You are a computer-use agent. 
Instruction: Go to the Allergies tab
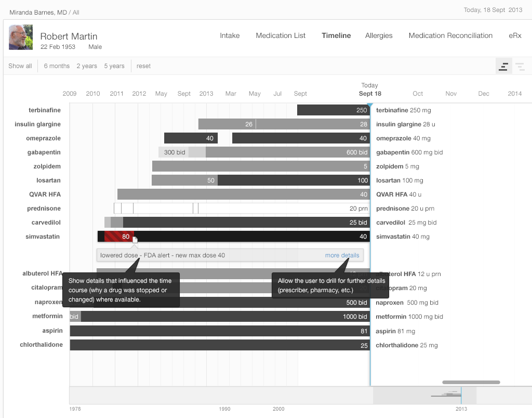point(379,36)
